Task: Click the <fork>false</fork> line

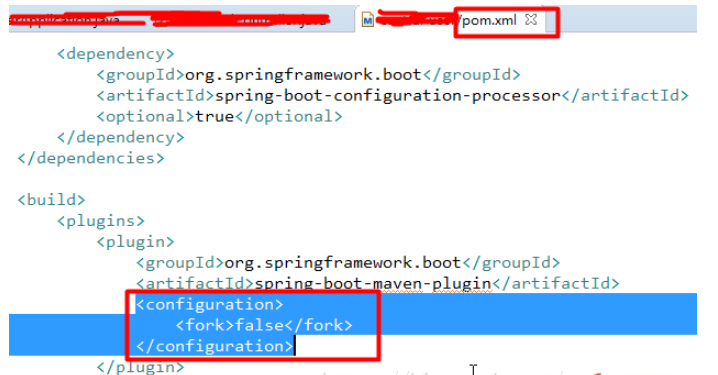Action: click(264, 325)
